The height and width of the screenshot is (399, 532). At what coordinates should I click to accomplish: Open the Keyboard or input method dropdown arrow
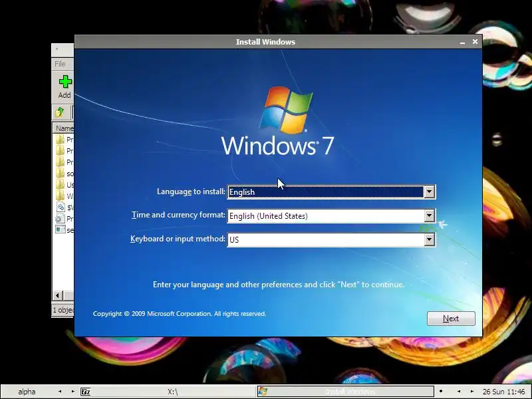tap(429, 240)
